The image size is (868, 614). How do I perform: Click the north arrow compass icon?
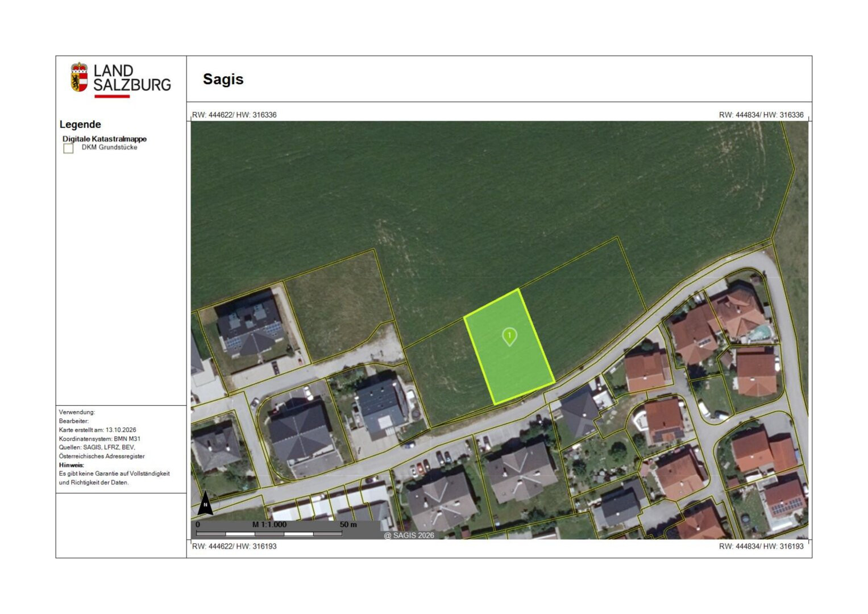205,503
